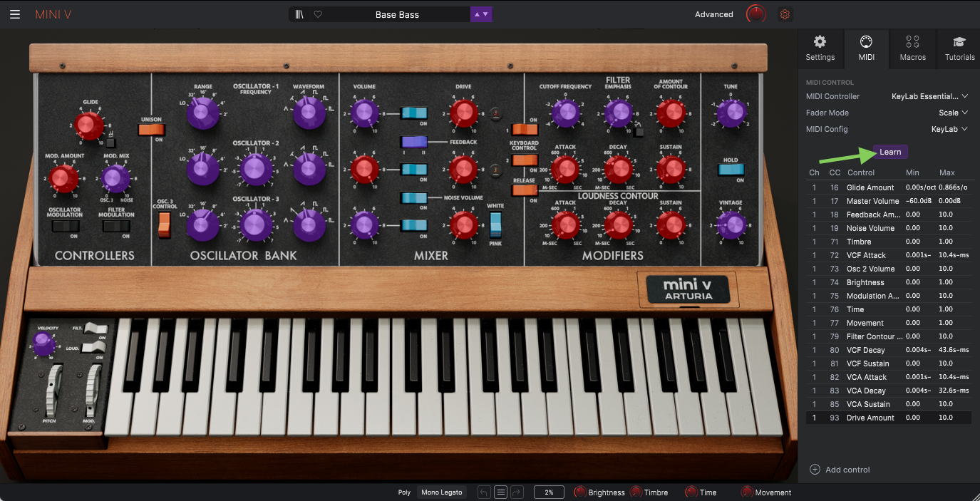Switch to the Settings tab
Image resolution: width=980 pixels, height=501 pixels.
pyautogui.click(x=820, y=48)
